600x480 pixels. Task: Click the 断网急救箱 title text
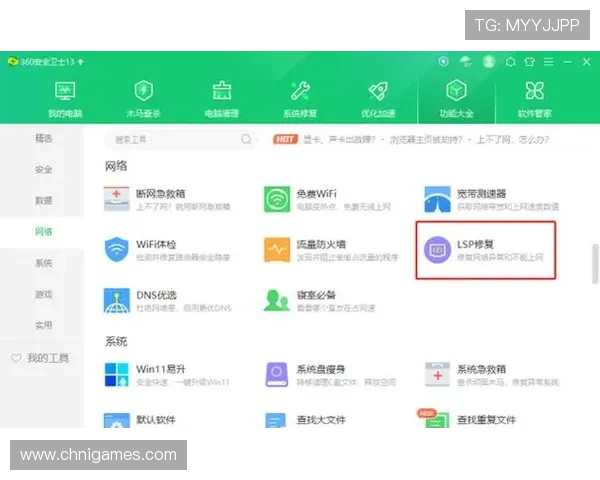[x=161, y=194]
